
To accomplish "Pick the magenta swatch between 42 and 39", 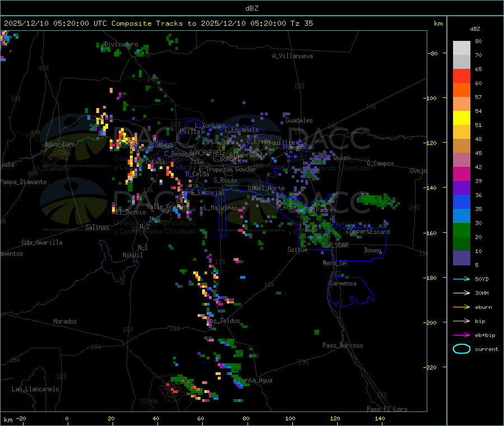I will click(x=461, y=174).
